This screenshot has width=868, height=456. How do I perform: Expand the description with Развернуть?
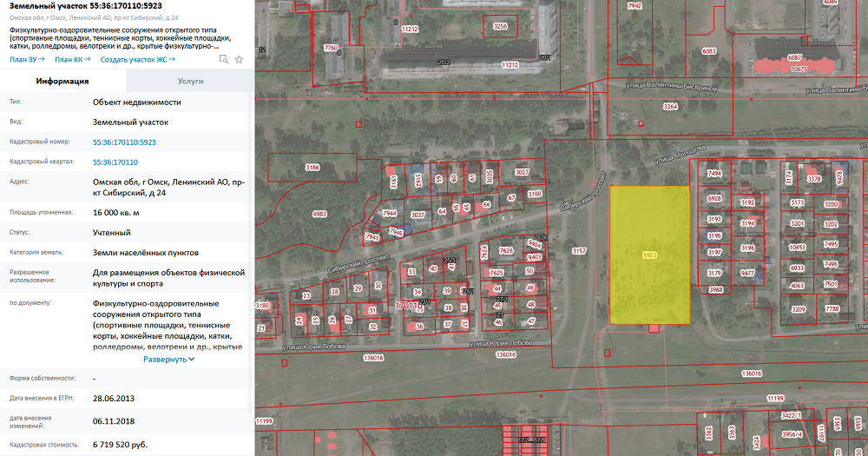[x=168, y=359]
